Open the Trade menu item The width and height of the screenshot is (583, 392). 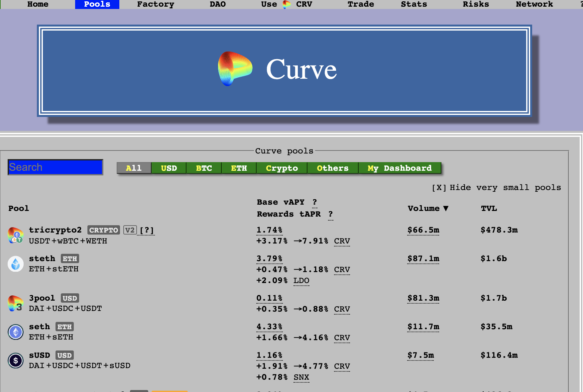[x=361, y=4]
